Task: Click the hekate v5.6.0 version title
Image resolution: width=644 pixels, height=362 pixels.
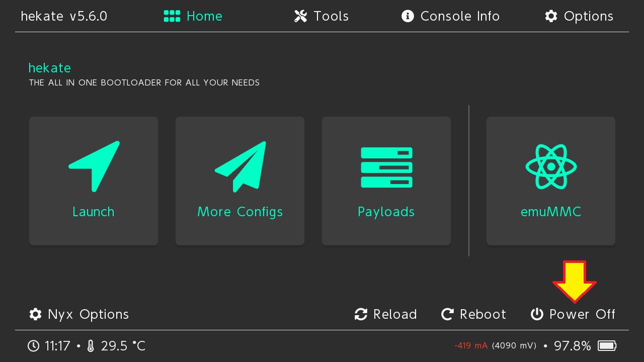Action: tap(64, 16)
